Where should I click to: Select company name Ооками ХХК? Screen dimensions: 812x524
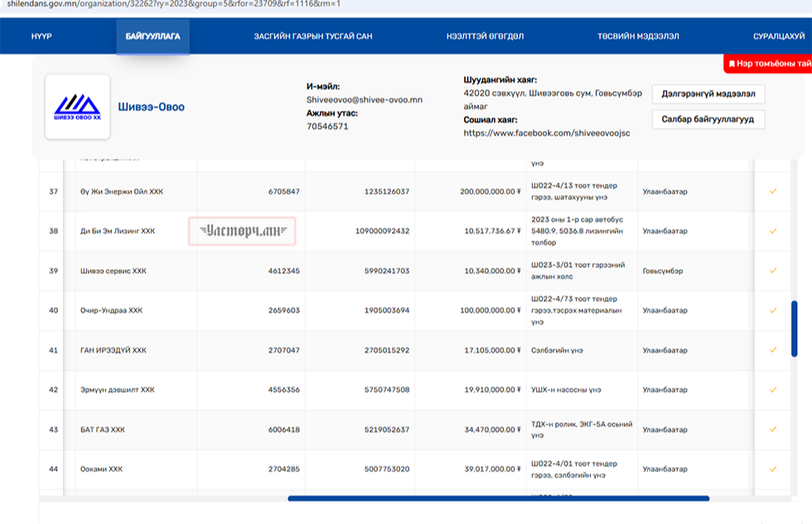tap(101, 469)
